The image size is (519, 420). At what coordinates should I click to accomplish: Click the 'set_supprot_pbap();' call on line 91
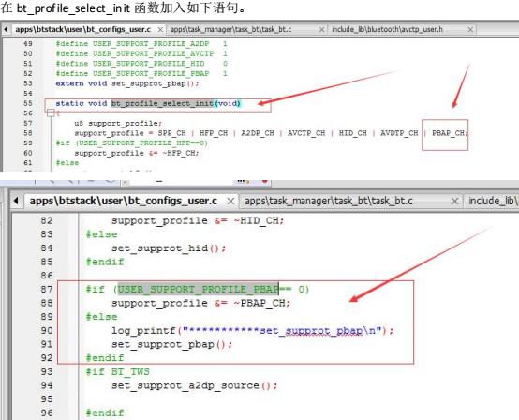172,344
